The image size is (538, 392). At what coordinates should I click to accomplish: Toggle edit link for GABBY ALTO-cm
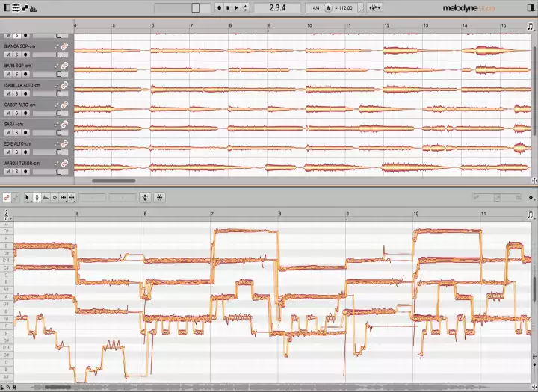tap(64, 105)
